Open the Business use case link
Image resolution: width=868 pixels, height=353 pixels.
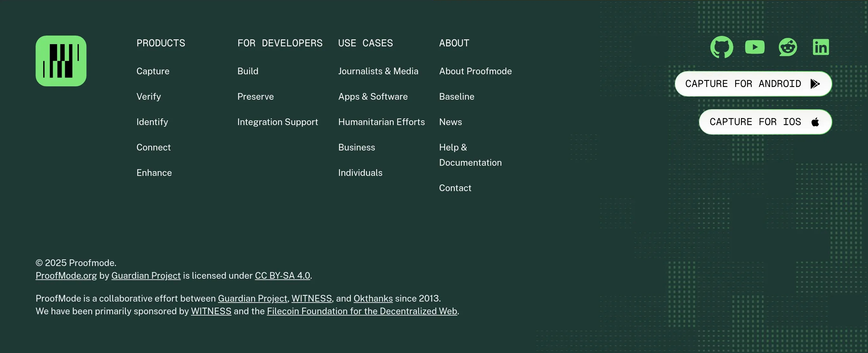pyautogui.click(x=356, y=147)
